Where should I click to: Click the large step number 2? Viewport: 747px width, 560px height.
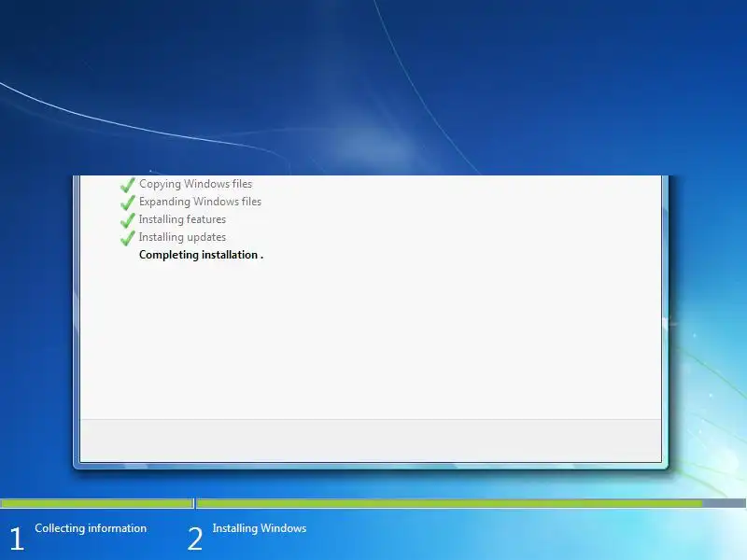(195, 539)
